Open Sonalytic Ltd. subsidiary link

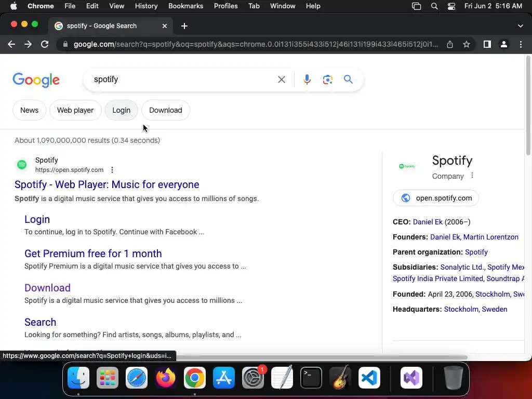(462, 268)
